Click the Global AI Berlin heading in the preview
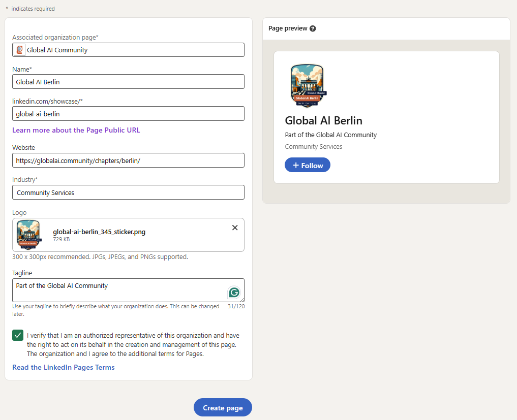 click(323, 120)
